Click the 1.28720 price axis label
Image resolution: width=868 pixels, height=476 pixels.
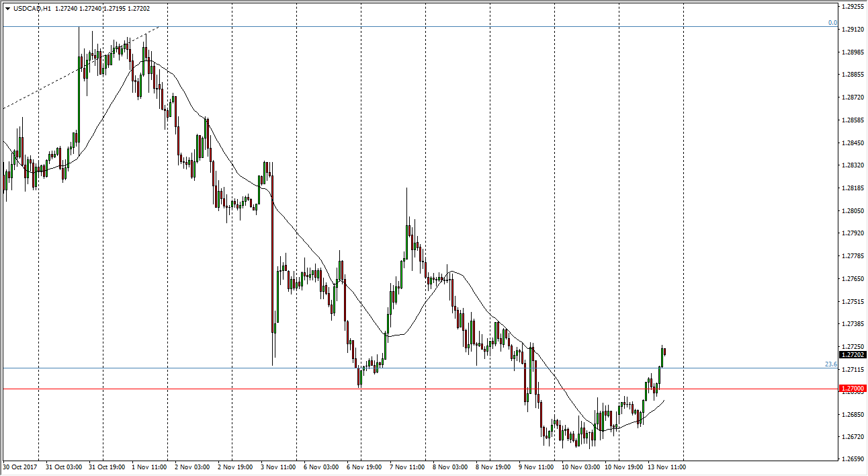point(853,97)
